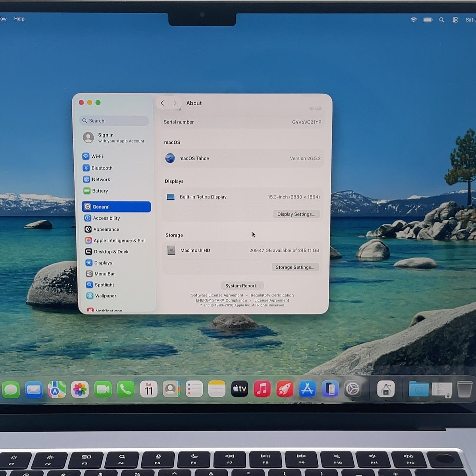Open Calendar from the Dock

click(149, 389)
